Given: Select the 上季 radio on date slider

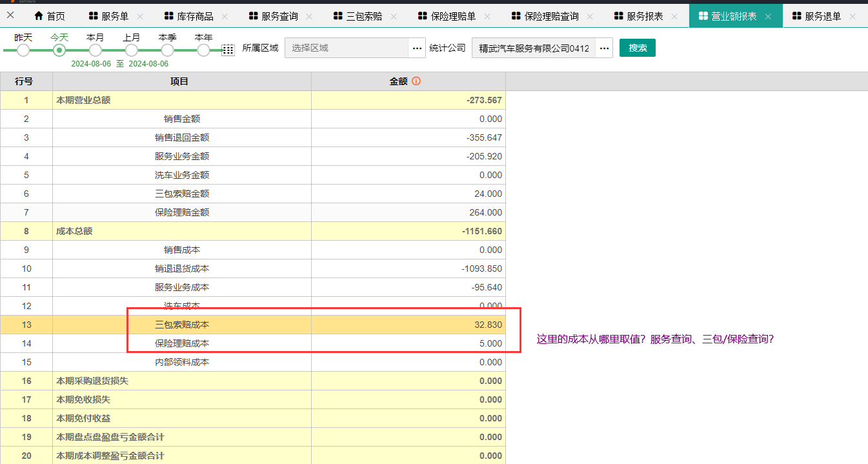Looking at the screenshot, I should pyautogui.click(x=168, y=50).
